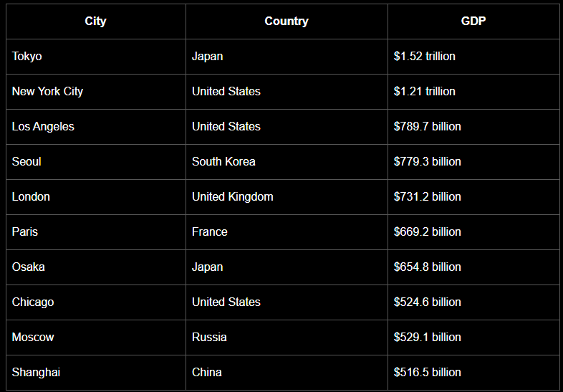
Task: Click the China country cell
Action: (207, 373)
